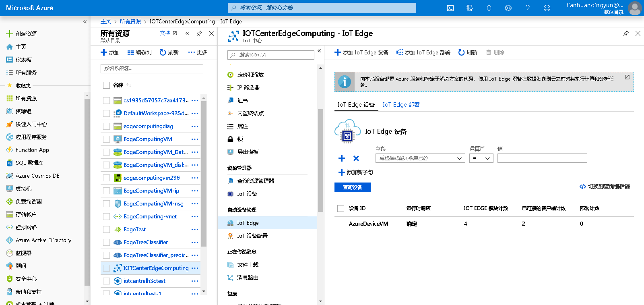
Task: Open Dashboard in the sidebar
Action: tap(24, 60)
